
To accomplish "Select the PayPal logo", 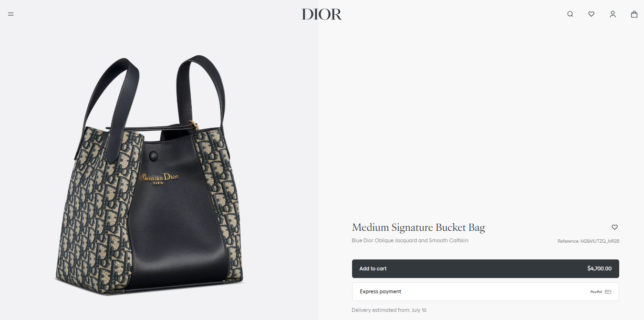I will tap(596, 292).
